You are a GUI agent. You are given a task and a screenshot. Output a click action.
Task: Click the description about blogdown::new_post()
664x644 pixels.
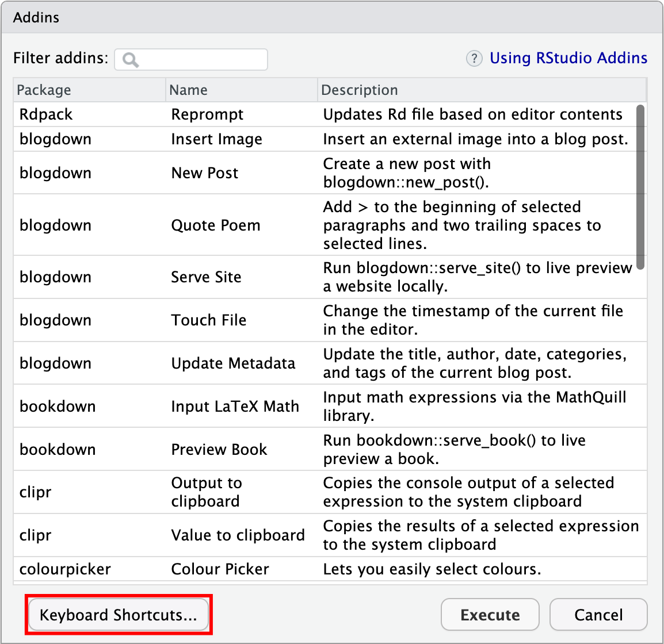coord(407,172)
